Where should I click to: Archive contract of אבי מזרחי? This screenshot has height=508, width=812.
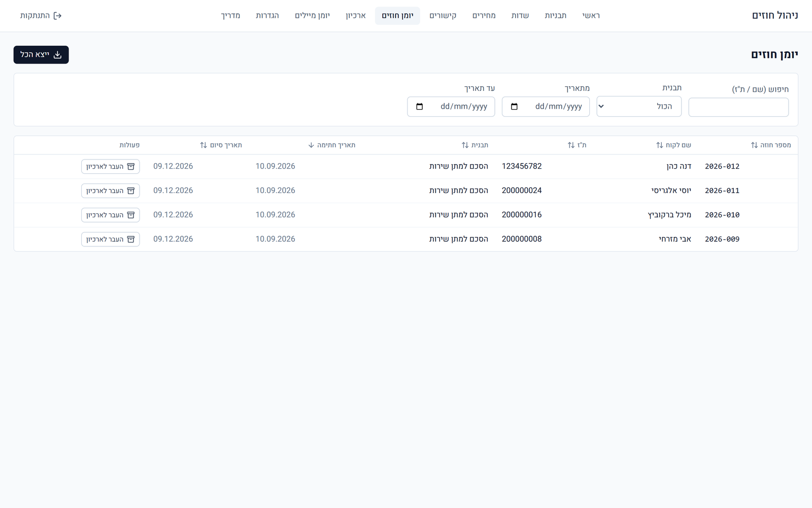[x=111, y=239]
